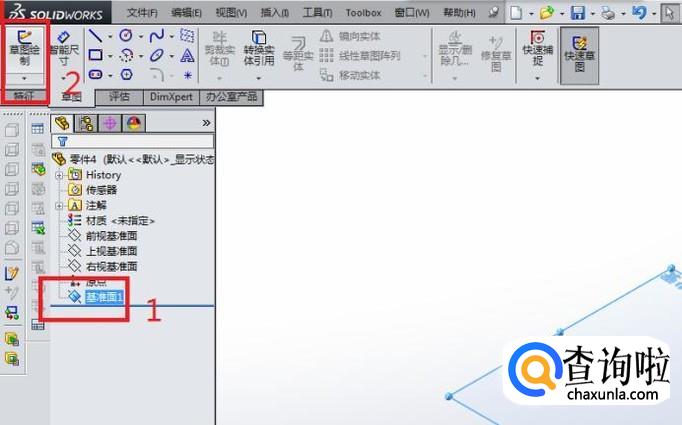This screenshot has width=682, height=425.
Task: Open the Line tool dropdown arrow
Action: tap(110, 37)
